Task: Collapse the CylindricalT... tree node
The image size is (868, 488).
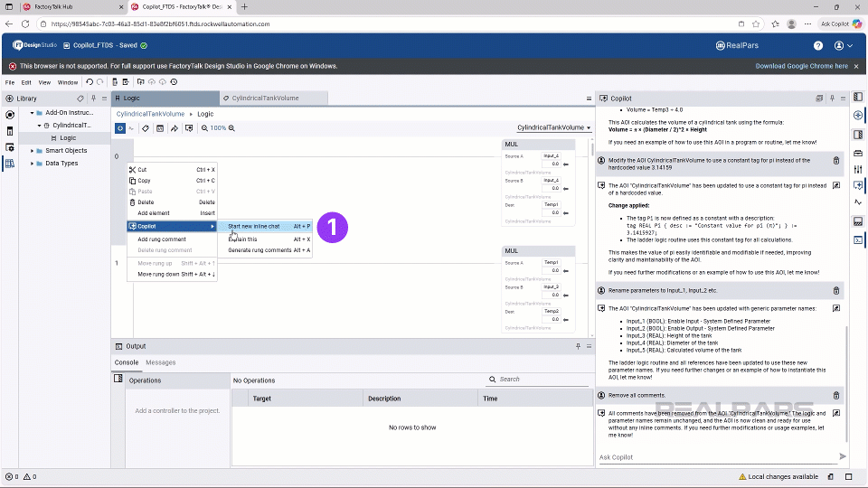Action: [39, 126]
